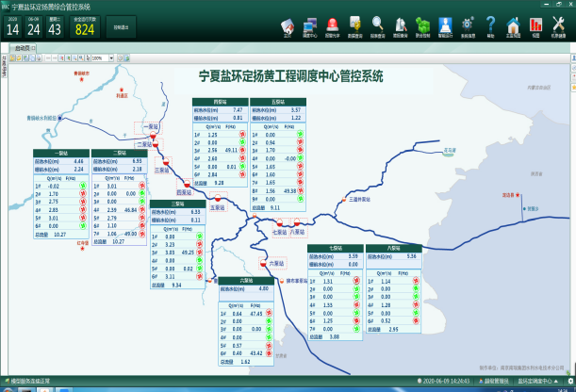Click the 七泵站 red marker on the map

280,222
